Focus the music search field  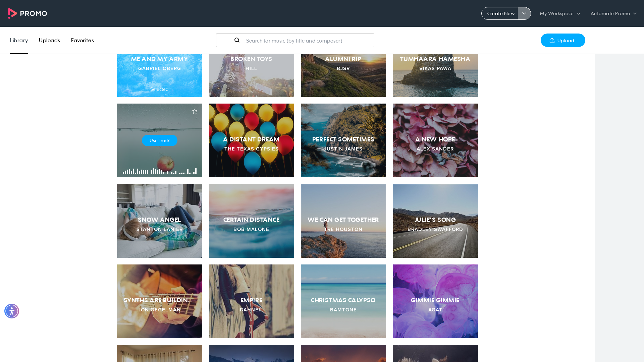(x=295, y=40)
